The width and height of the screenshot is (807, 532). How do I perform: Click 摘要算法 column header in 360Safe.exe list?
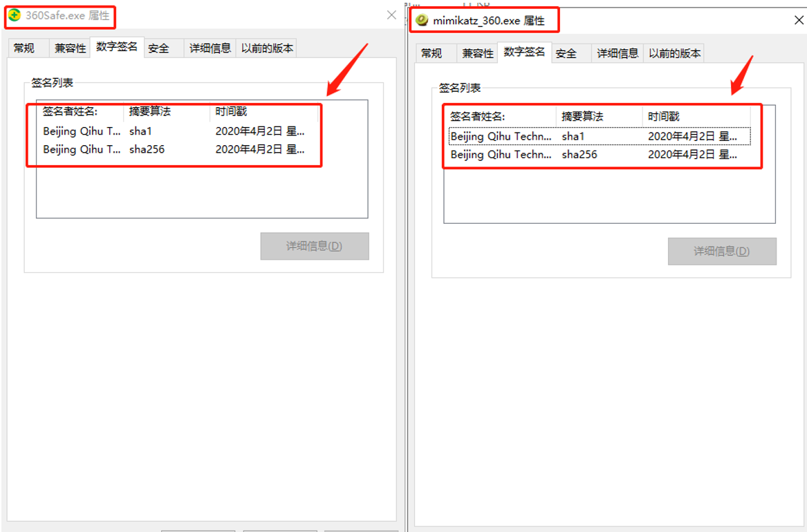[167, 111]
